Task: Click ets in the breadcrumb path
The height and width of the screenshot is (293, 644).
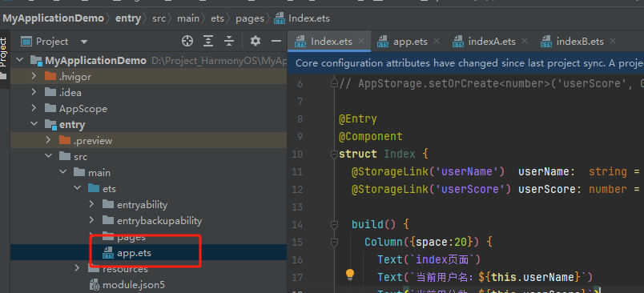Action: [218, 18]
